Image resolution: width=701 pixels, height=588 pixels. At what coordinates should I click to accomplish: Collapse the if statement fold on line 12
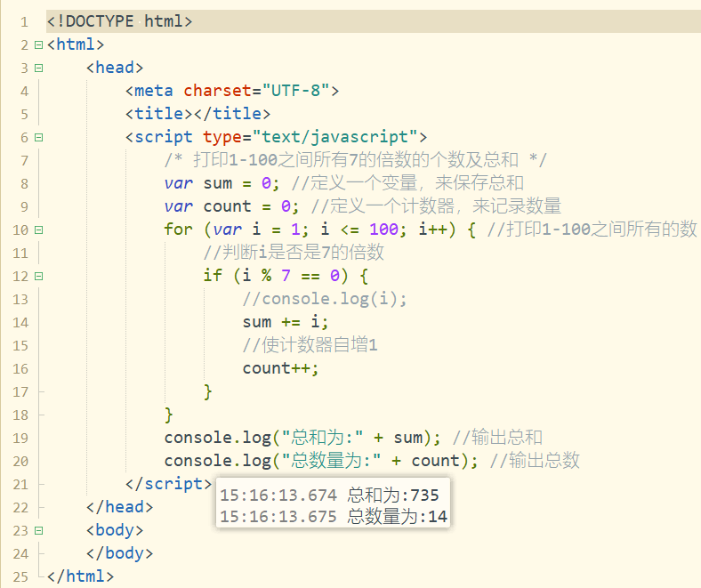coord(39,277)
